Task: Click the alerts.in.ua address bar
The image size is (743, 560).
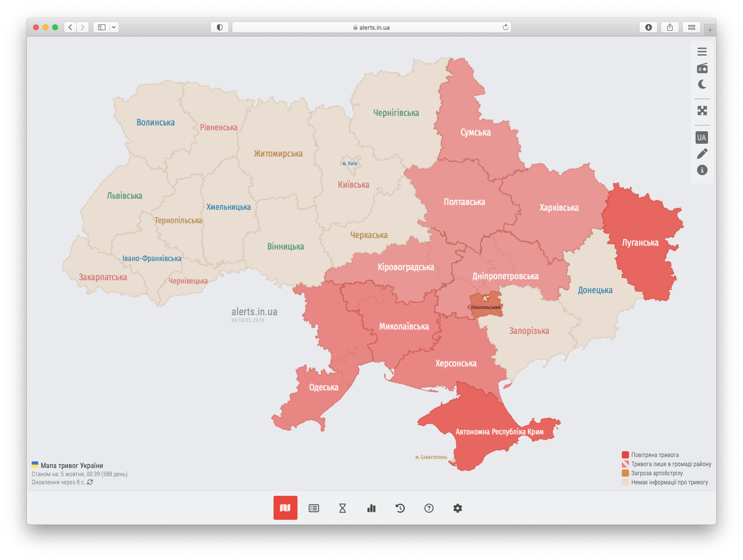Action: [371, 27]
